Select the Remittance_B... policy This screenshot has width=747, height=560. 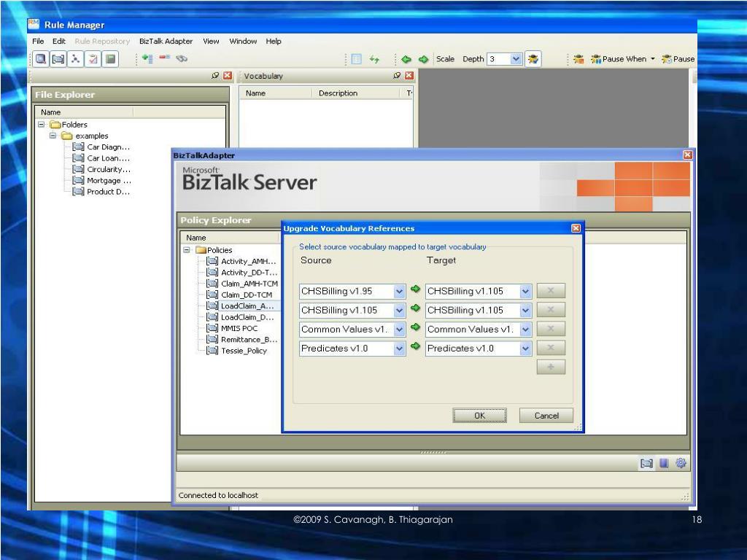242,340
